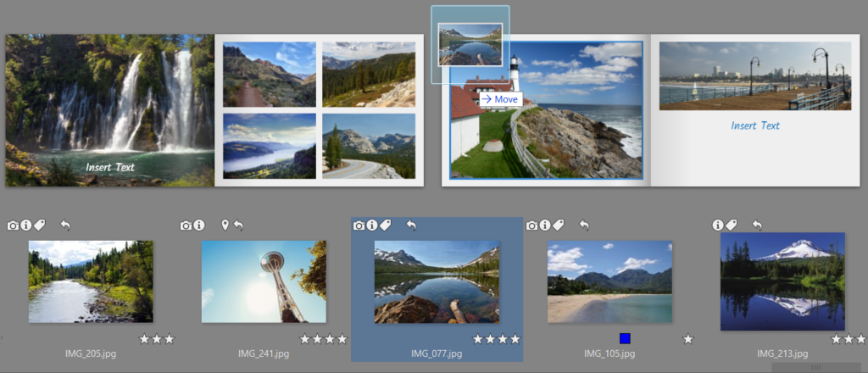The height and width of the screenshot is (373, 868).
Task: Click the blue color label on IMG_105.jpg
Action: pos(625,339)
